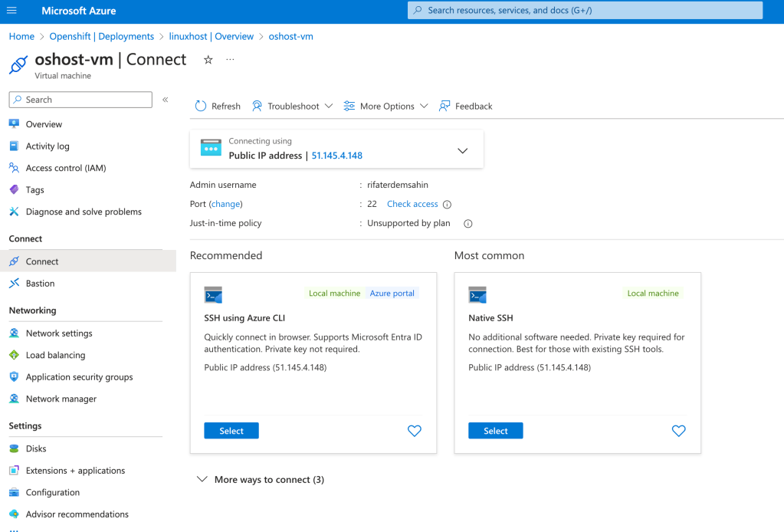Click the Extensions + applications icon

[14, 471]
